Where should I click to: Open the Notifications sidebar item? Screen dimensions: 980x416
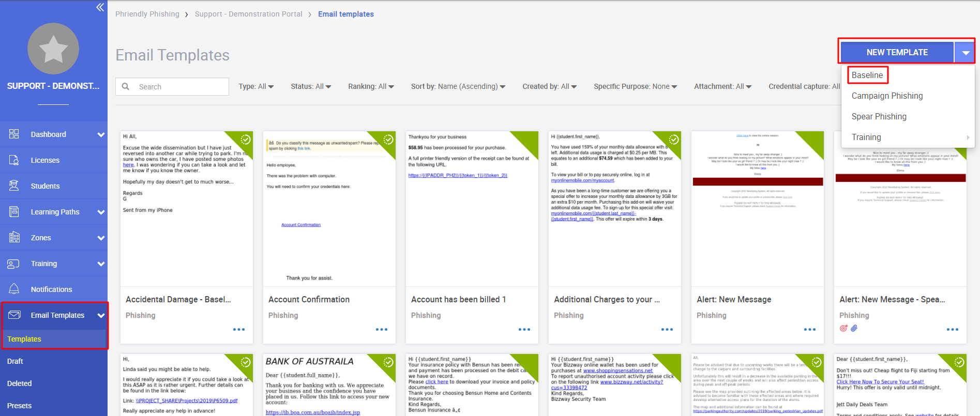(x=54, y=289)
